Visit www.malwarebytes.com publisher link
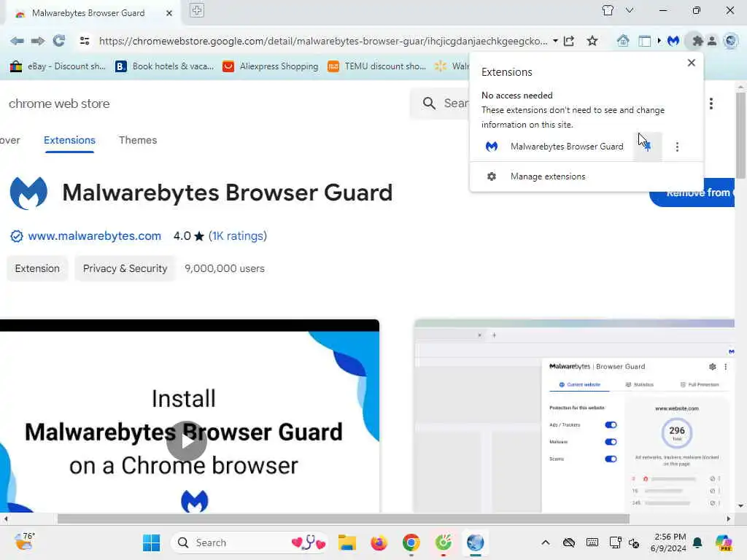 [x=94, y=236]
